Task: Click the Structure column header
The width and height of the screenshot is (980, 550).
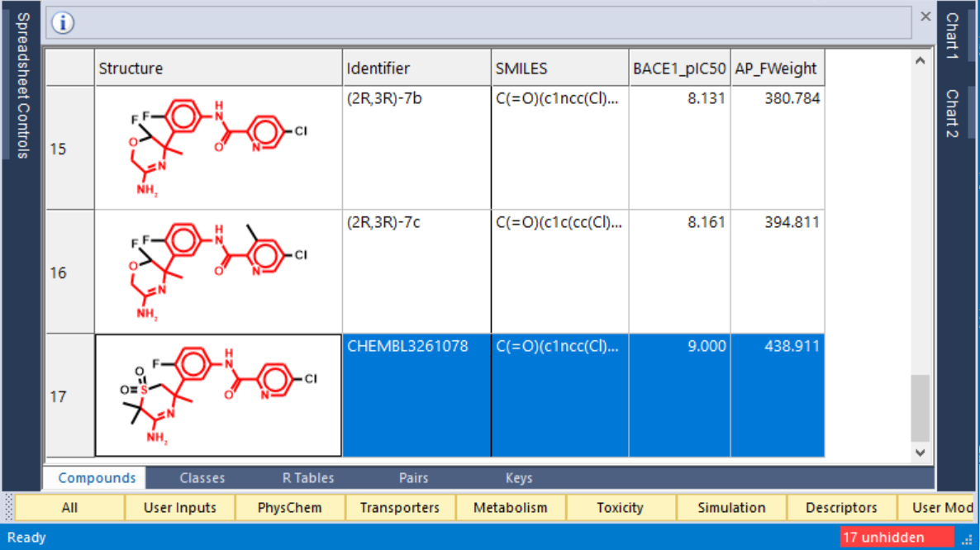Action: click(218, 68)
